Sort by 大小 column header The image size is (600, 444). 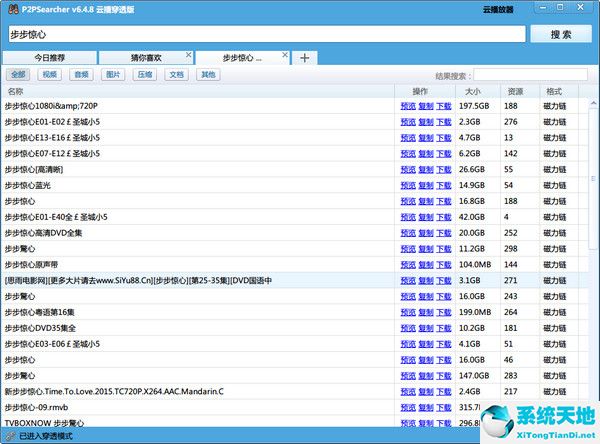(478, 91)
